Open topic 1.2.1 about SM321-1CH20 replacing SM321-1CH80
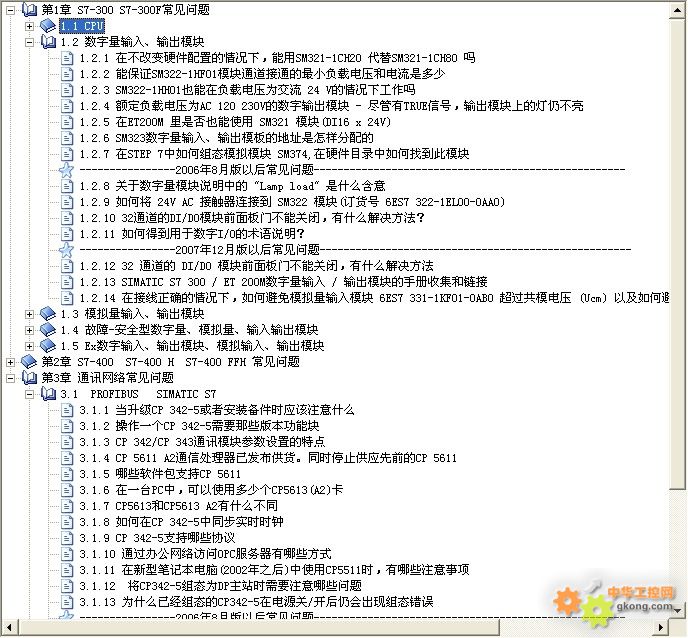The width and height of the screenshot is (688, 638). (x=277, y=58)
